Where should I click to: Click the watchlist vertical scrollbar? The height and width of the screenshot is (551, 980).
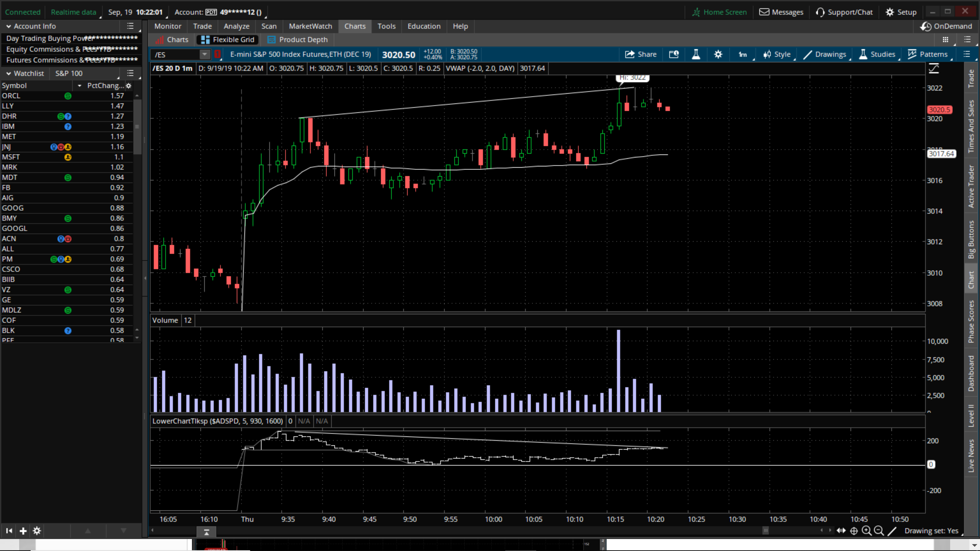137,127
